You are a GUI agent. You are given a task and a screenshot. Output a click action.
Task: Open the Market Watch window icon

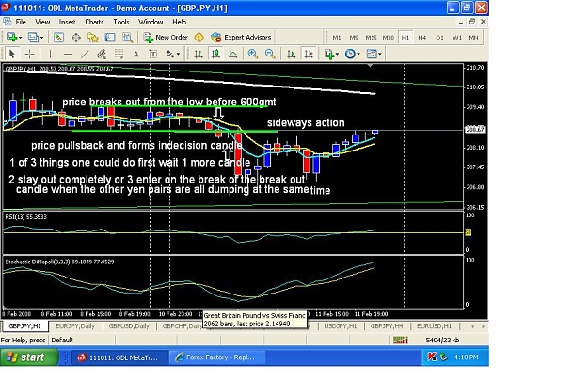58,37
